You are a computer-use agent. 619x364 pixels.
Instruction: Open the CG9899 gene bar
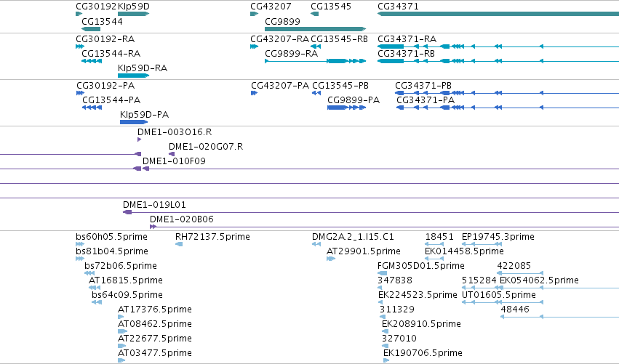tap(316, 29)
